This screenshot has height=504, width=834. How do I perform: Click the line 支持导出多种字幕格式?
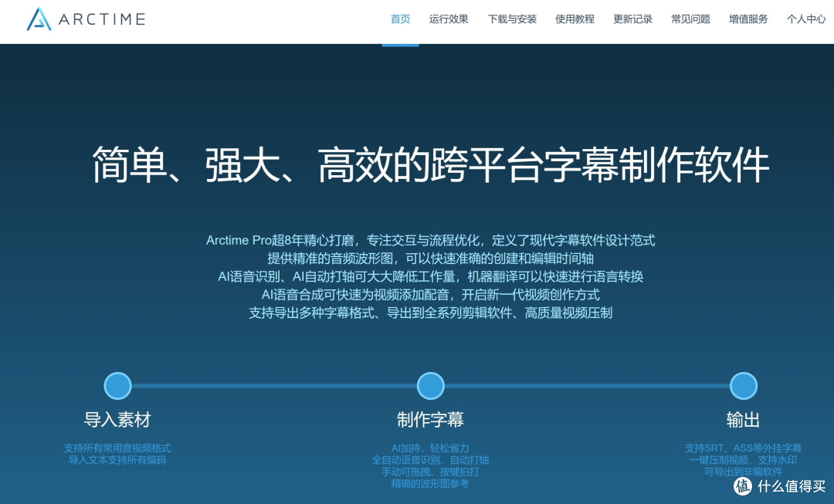coord(430,313)
